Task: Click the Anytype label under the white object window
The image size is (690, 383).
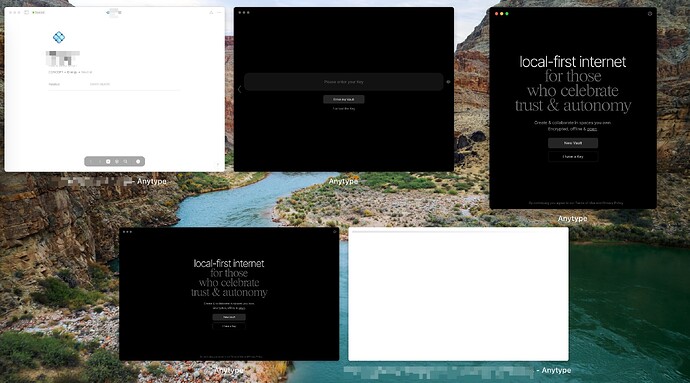Action: click(x=151, y=181)
